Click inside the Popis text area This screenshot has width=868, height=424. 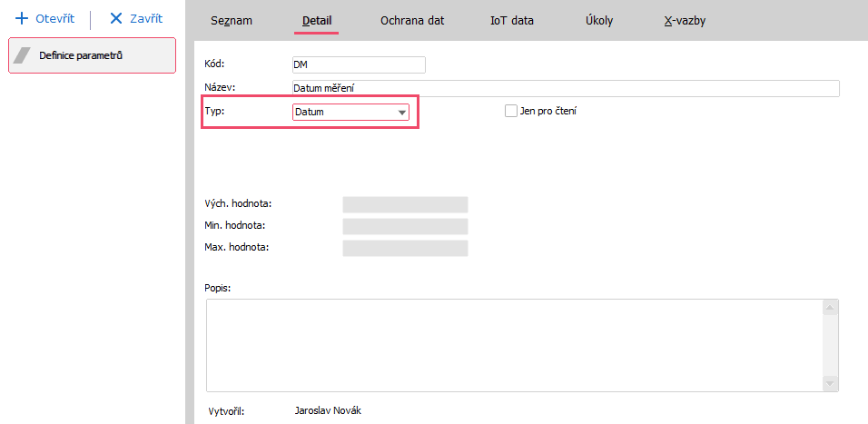[513, 345]
